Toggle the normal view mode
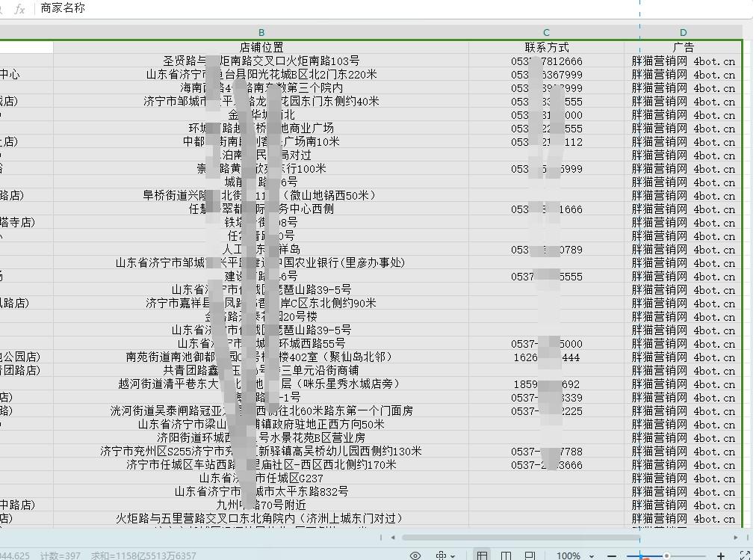The width and height of the screenshot is (756, 560). pos(482,556)
